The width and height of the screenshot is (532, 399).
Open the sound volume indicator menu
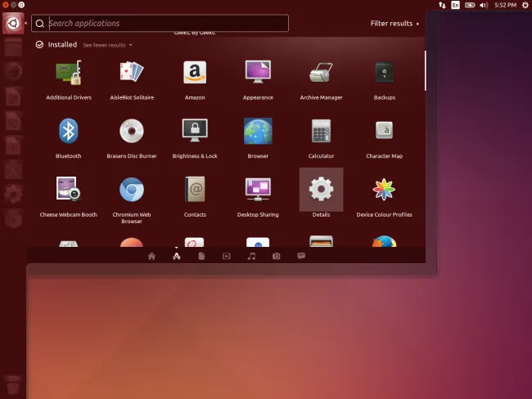[485, 5]
